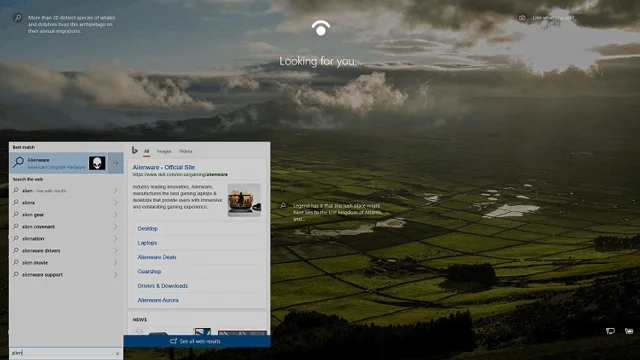Open the Alienware Aurora sitelink
The width and height of the screenshot is (640, 360).
pos(158,300)
